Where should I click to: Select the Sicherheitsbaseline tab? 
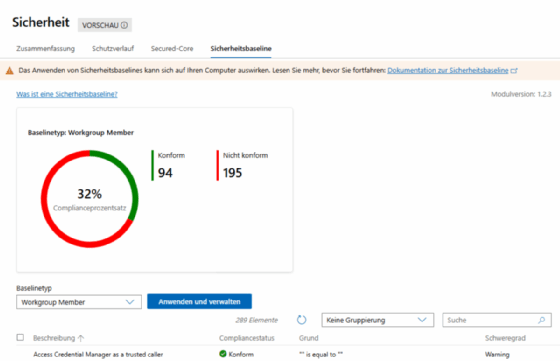(241, 49)
